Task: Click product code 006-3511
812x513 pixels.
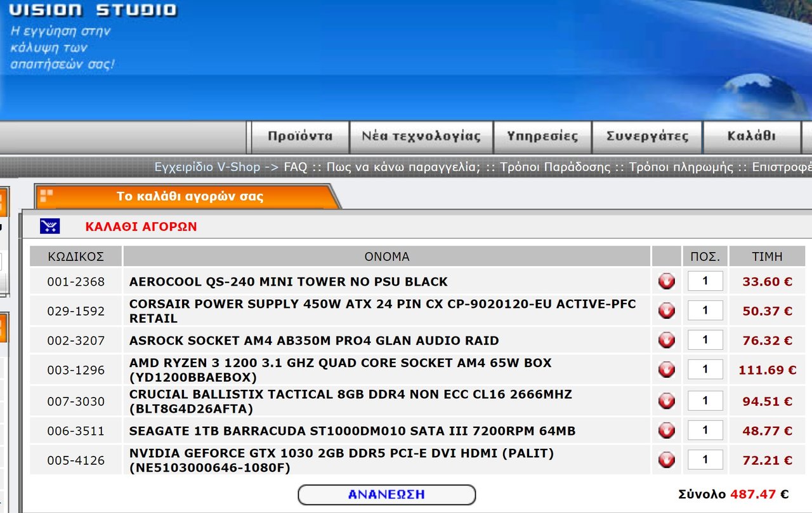Action: point(76,431)
